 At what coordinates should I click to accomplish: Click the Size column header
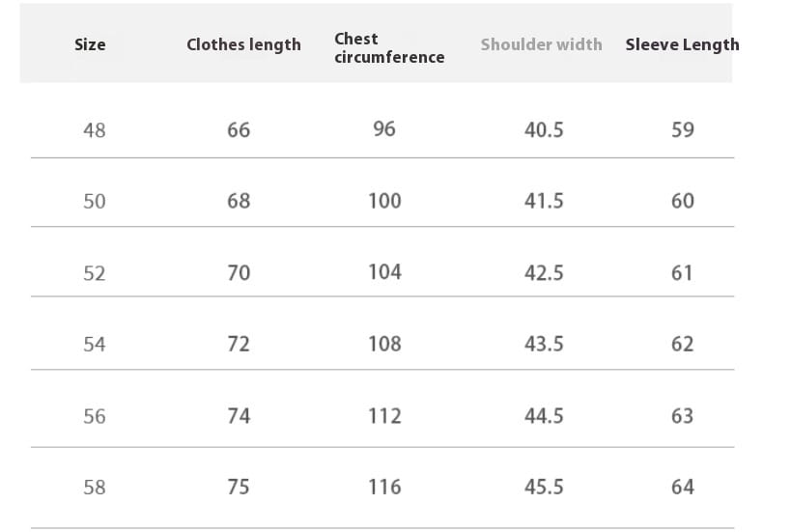point(90,44)
